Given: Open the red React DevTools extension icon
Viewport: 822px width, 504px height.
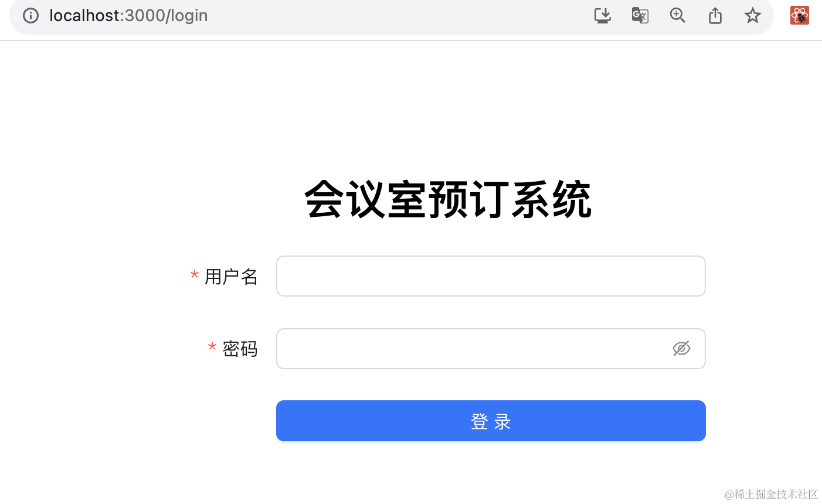Looking at the screenshot, I should [799, 15].
